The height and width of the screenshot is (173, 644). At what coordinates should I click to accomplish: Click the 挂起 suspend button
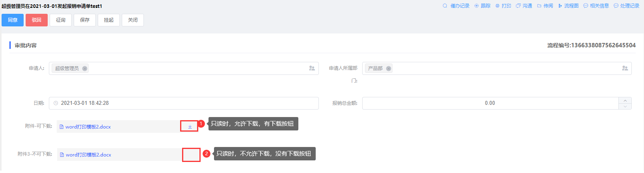point(109,20)
